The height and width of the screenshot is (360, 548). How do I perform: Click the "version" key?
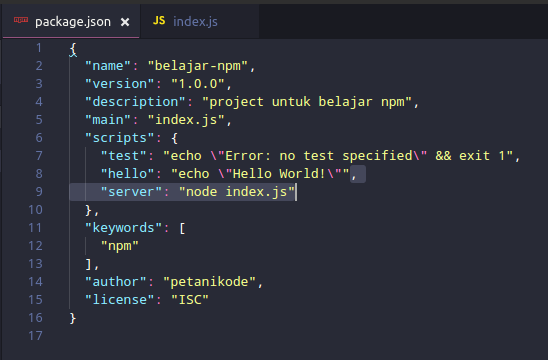coord(120,84)
